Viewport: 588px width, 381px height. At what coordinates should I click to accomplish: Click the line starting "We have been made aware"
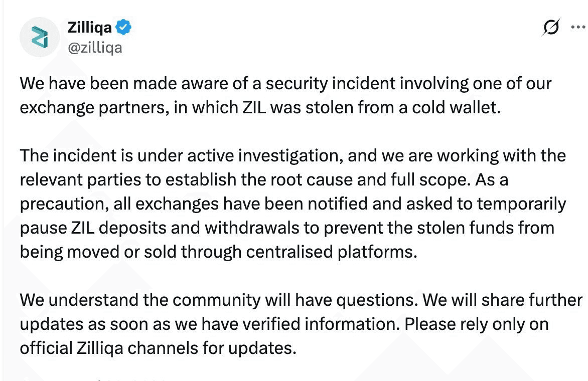pos(285,84)
